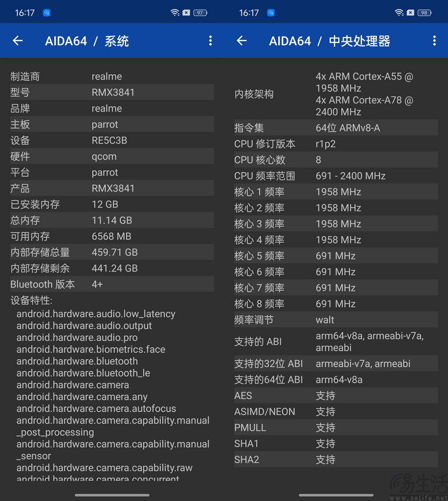448x501 pixels.
Task: Tap SIM-missing icon in left status bar
Action: pyautogui.click(x=186, y=13)
